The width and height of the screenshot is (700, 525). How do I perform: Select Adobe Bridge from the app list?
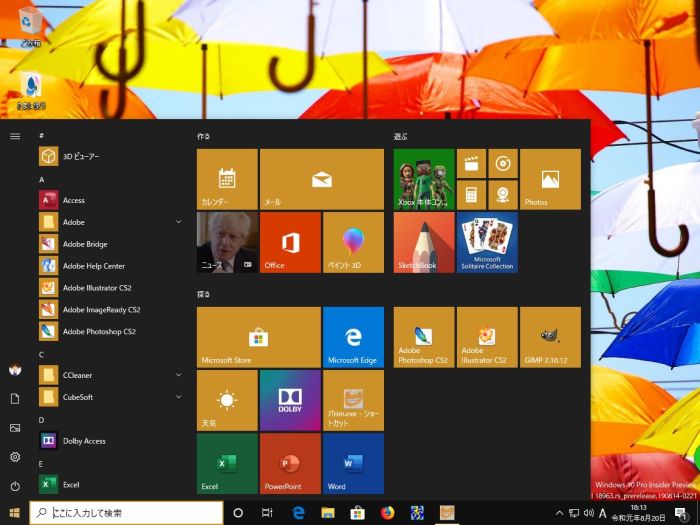85,244
